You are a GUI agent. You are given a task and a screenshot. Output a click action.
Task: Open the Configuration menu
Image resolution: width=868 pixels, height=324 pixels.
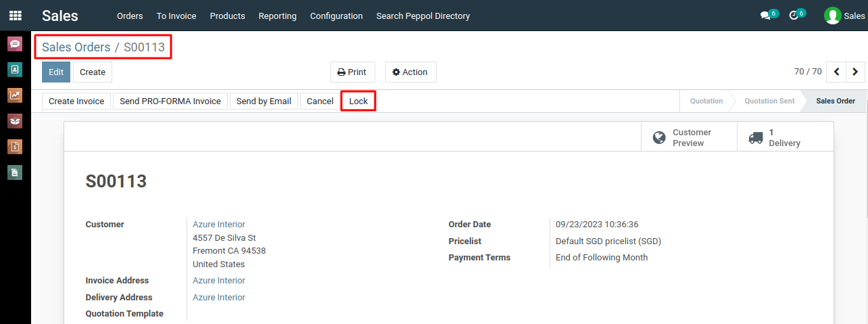[336, 16]
